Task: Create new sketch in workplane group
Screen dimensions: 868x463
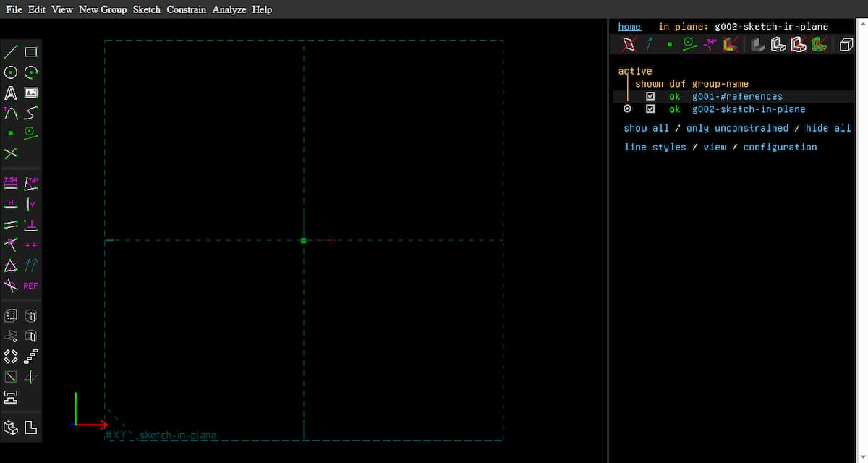Action: pyautogui.click(x=11, y=376)
